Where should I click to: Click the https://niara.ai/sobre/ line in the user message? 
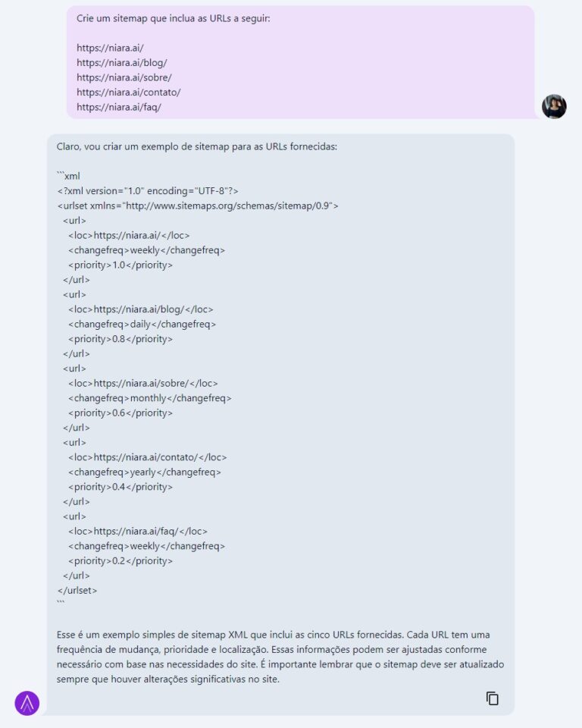124,77
